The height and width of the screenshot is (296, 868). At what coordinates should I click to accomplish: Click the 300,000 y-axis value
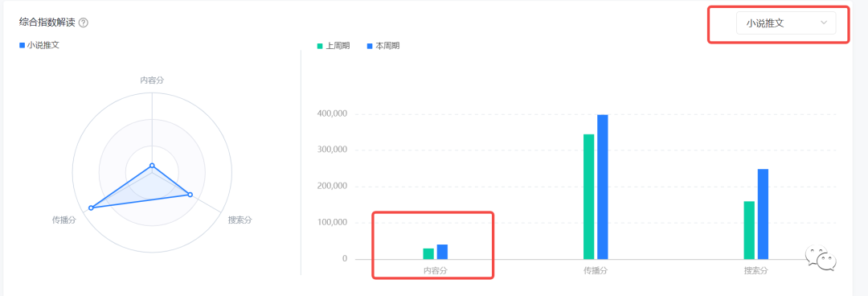click(332, 150)
